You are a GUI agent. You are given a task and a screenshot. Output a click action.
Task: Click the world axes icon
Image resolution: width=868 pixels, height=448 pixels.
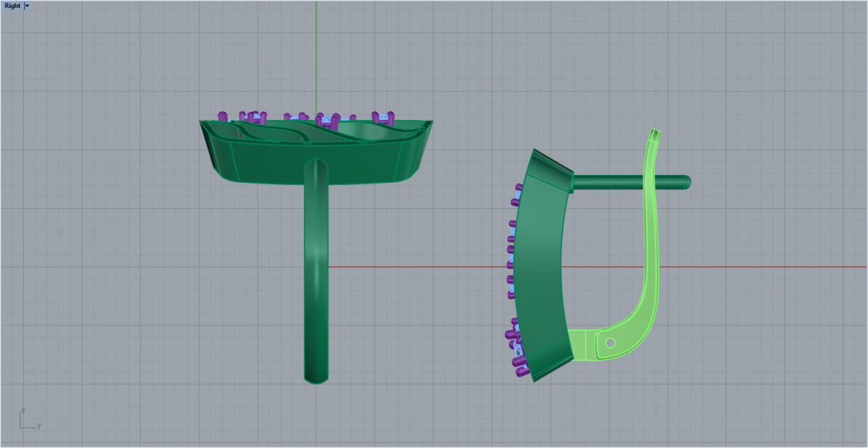pyautogui.click(x=27, y=419)
